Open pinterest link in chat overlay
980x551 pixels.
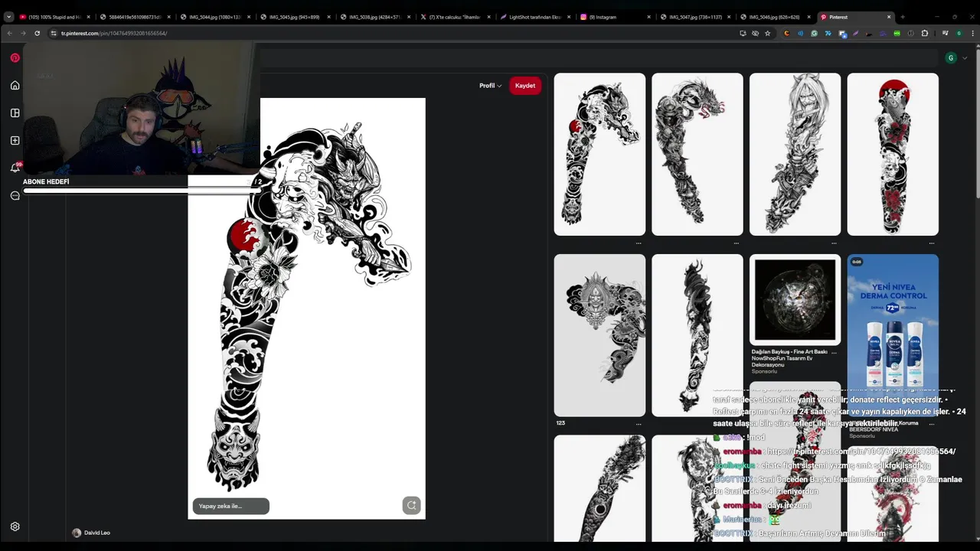point(861,452)
